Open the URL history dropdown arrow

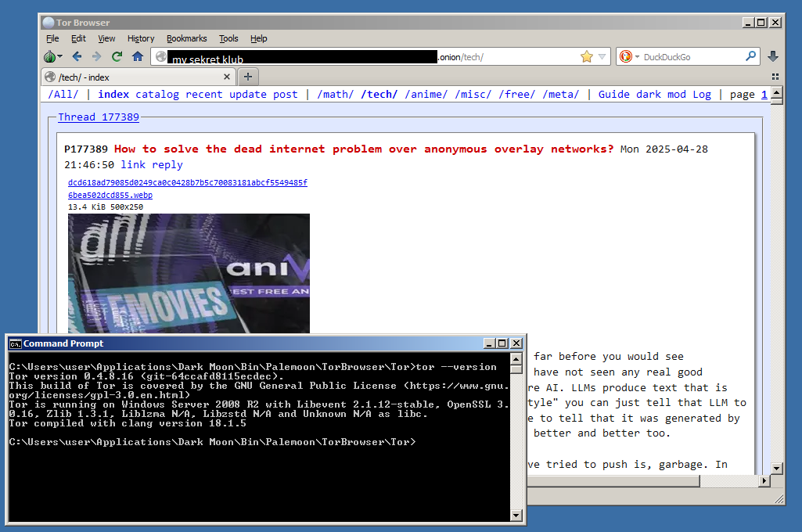pos(602,57)
